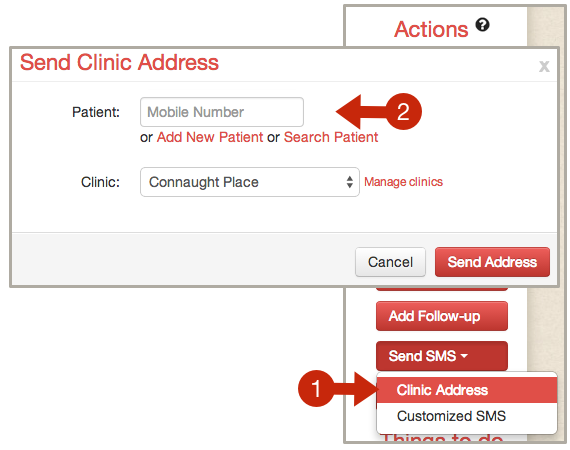Click the help question mark icon beside Actions
The width and height of the screenshot is (570, 450).
tap(483, 25)
